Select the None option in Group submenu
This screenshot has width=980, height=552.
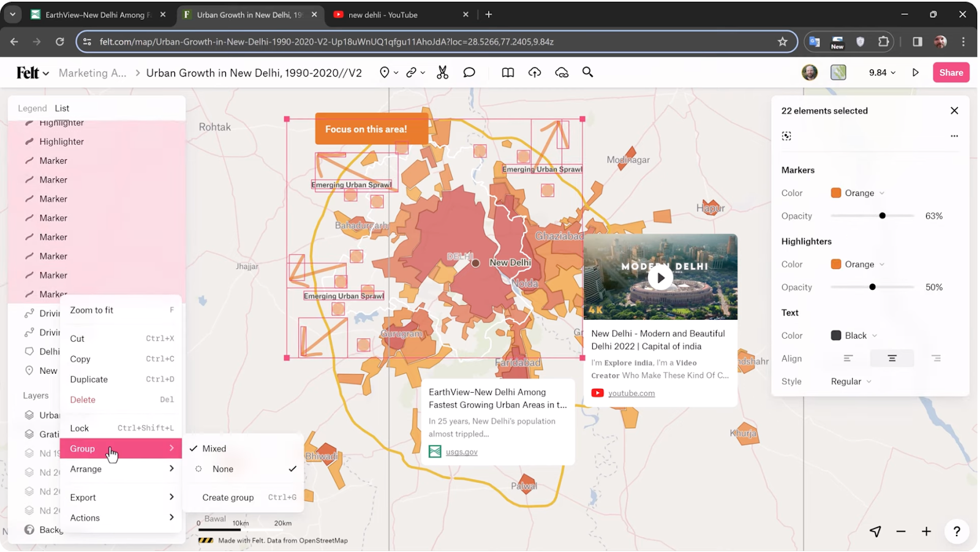pyautogui.click(x=222, y=469)
